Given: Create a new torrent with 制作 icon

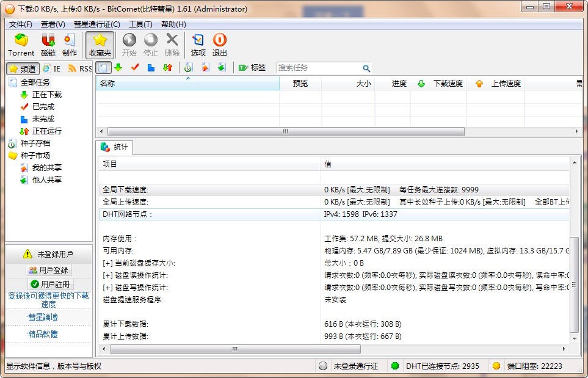Looking at the screenshot, I should coord(70,45).
